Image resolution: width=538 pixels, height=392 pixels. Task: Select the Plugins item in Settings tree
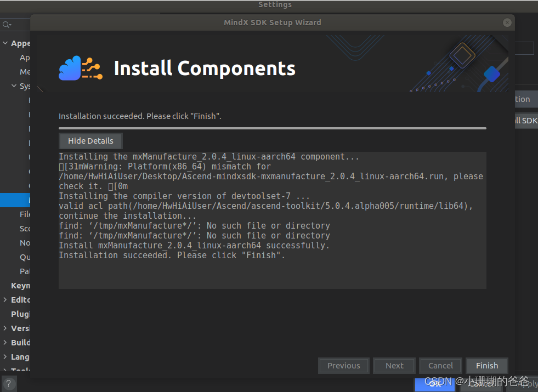click(20, 314)
